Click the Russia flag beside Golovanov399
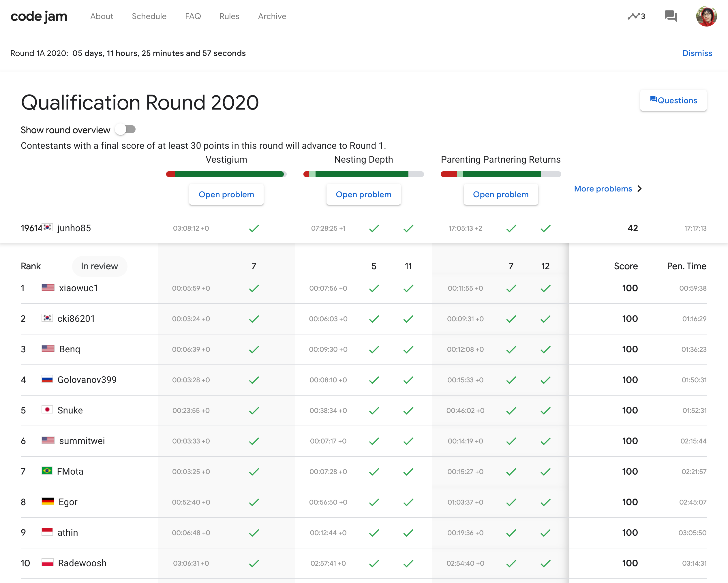This screenshot has width=728, height=583. 47,379
